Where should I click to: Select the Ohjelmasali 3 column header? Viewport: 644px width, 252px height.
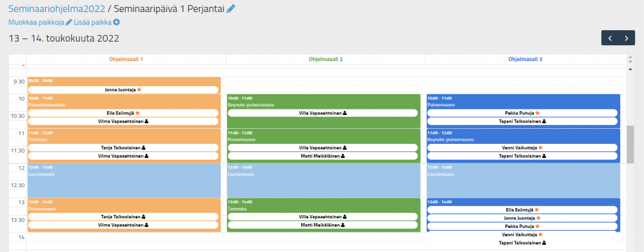[525, 59]
